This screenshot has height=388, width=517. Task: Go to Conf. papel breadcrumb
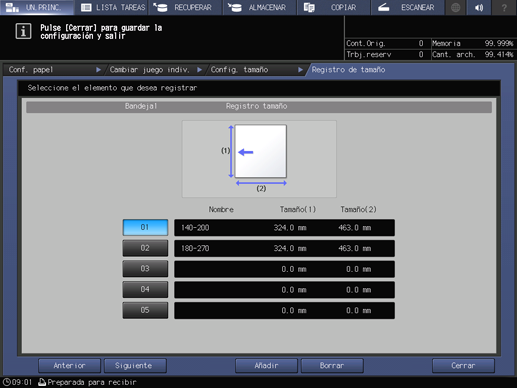click(x=53, y=70)
